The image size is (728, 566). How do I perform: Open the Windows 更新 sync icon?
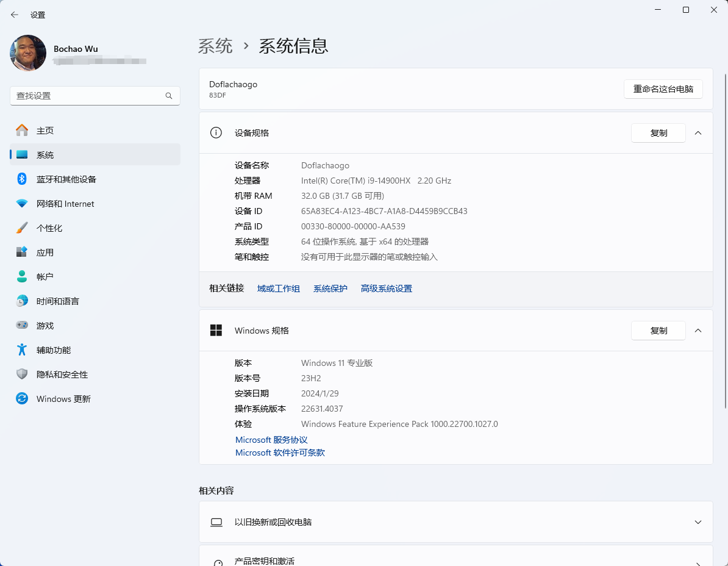click(x=22, y=398)
